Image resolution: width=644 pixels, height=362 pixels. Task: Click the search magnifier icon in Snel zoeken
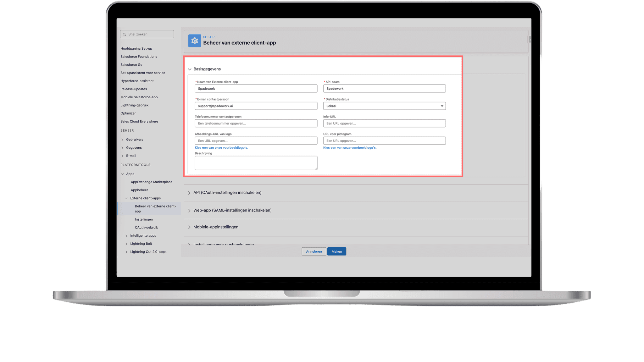click(x=125, y=34)
